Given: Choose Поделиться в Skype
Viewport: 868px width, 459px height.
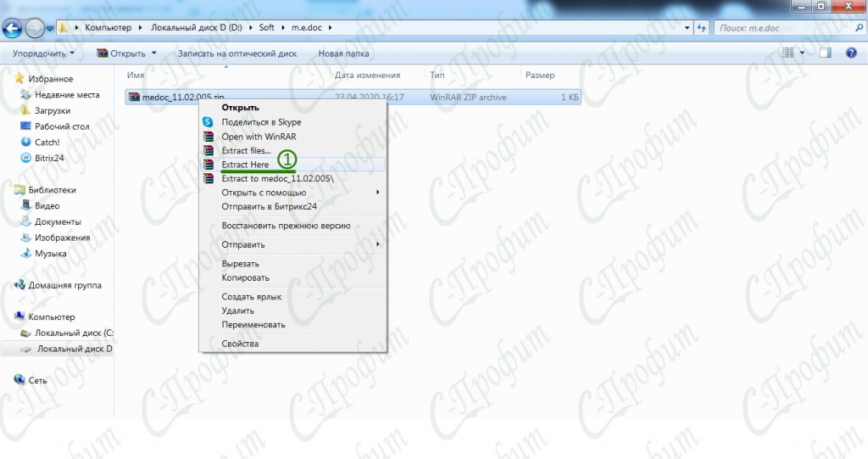Looking at the screenshot, I should pyautogui.click(x=261, y=122).
